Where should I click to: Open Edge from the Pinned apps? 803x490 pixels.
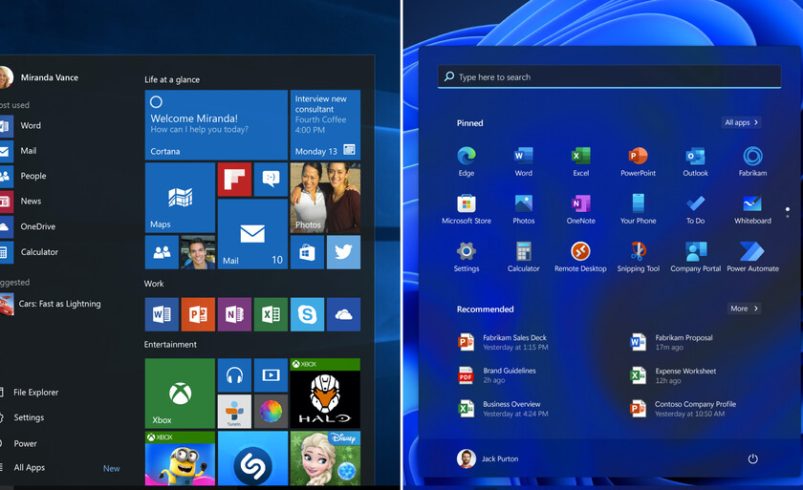(x=466, y=159)
